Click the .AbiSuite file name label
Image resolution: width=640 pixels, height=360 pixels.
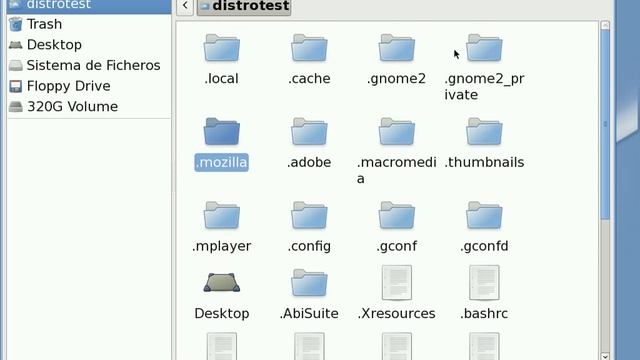point(309,313)
